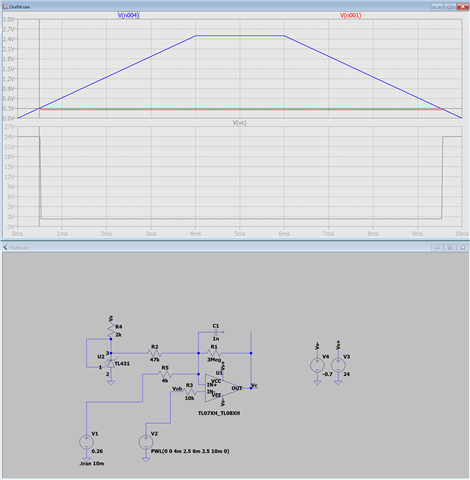Click the 0ms label on time axis

17,234
